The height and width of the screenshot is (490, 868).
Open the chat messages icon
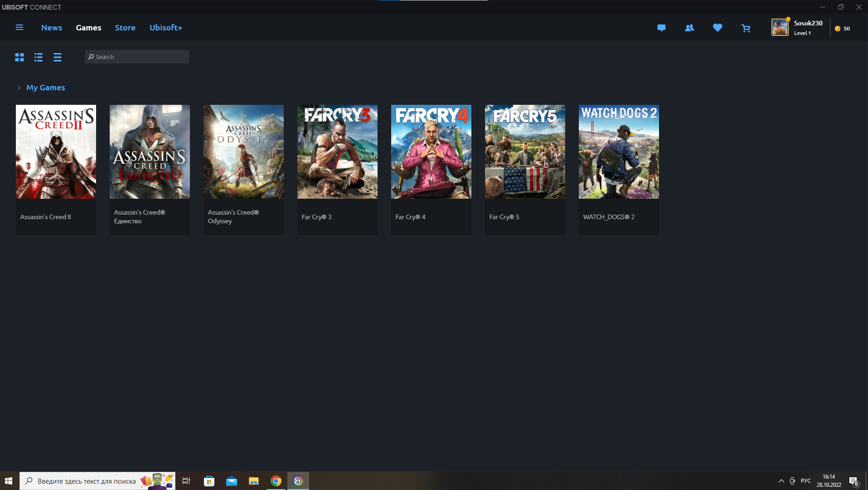[x=661, y=28]
